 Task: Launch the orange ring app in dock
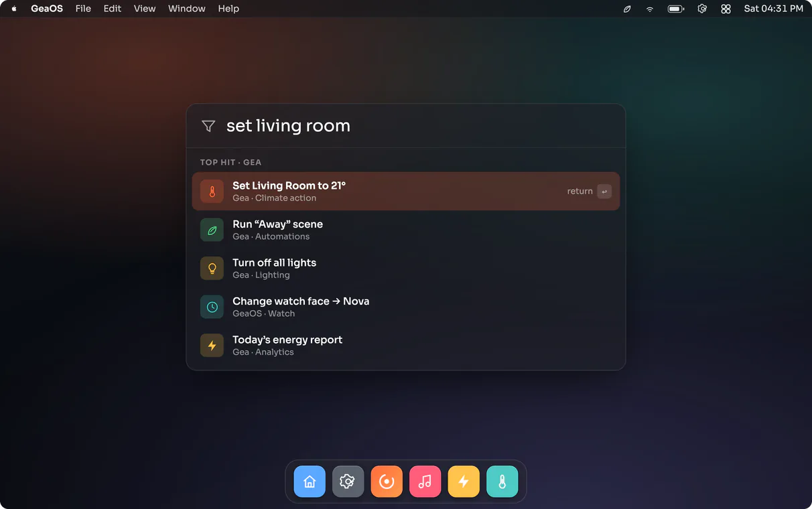coord(387,482)
